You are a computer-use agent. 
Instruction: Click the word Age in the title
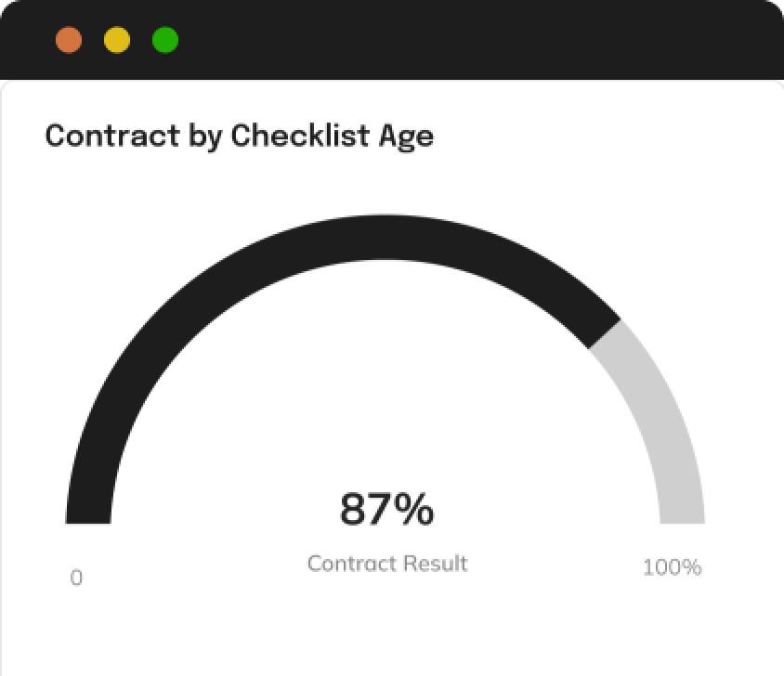click(406, 137)
